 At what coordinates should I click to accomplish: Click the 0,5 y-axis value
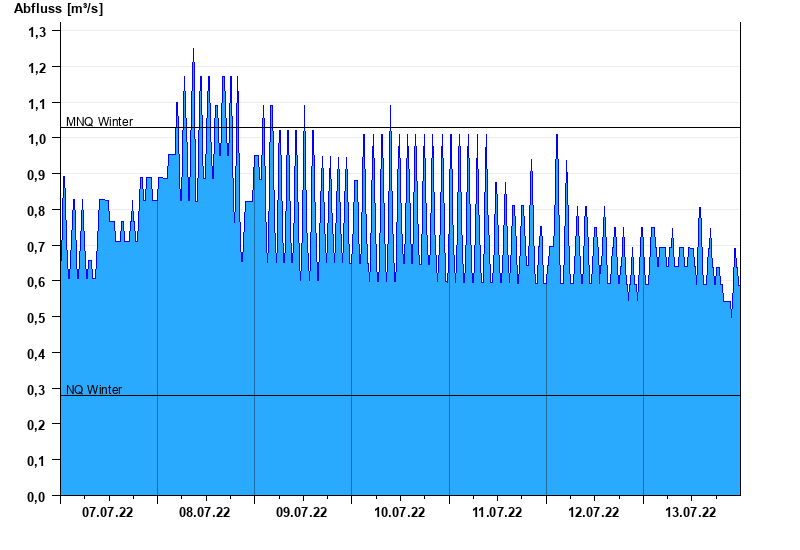click(37, 317)
